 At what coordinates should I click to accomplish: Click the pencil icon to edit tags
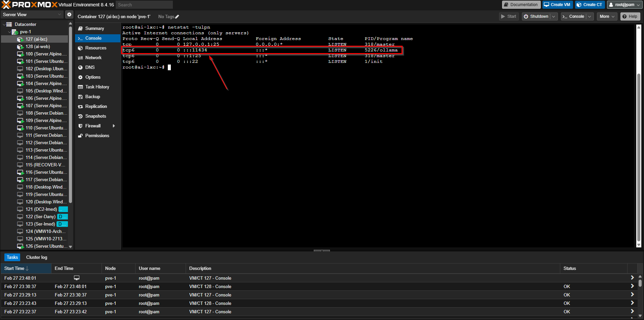pyautogui.click(x=177, y=17)
